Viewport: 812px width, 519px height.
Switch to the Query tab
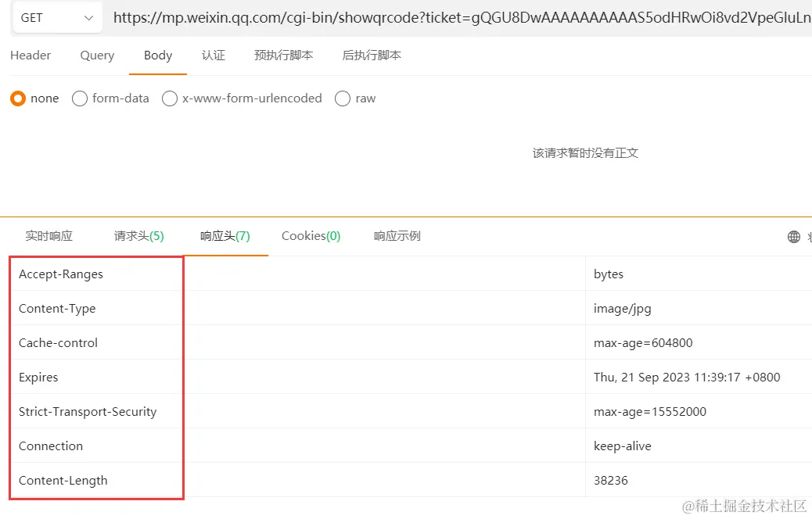(x=97, y=55)
